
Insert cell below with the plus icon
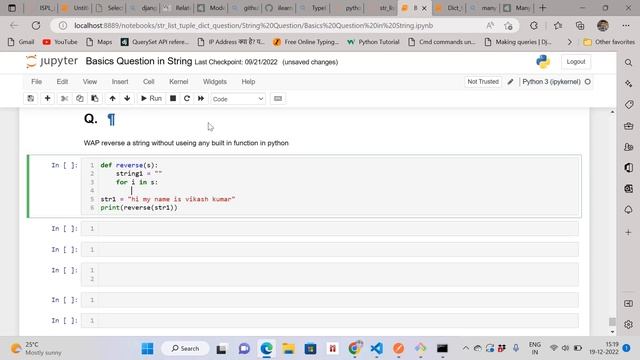[47, 98]
